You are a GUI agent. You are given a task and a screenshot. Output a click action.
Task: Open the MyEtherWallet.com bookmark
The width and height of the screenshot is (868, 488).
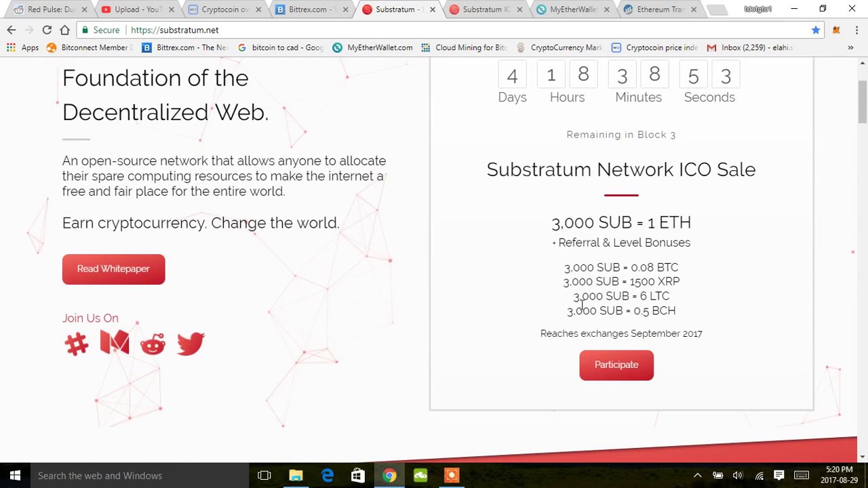[372, 47]
